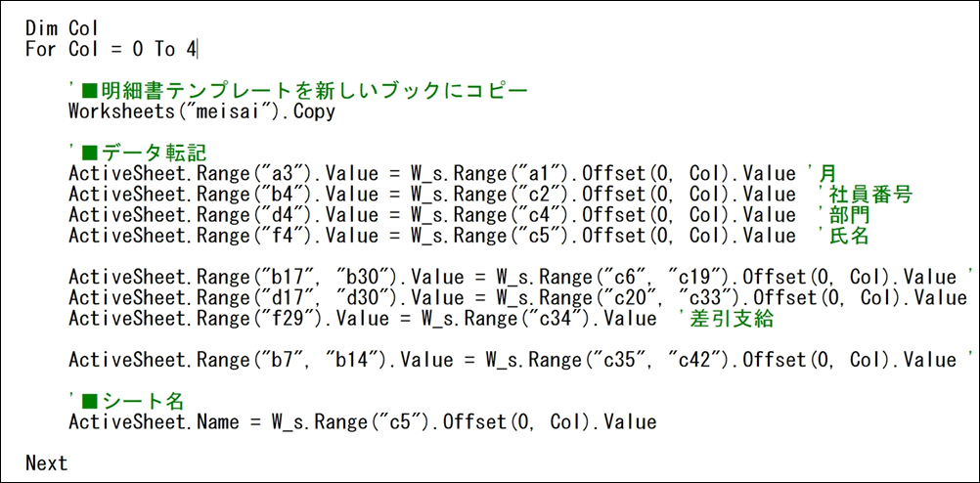Click the 'Next' keyword
This screenshot has height=483, width=980.
[x=47, y=463]
